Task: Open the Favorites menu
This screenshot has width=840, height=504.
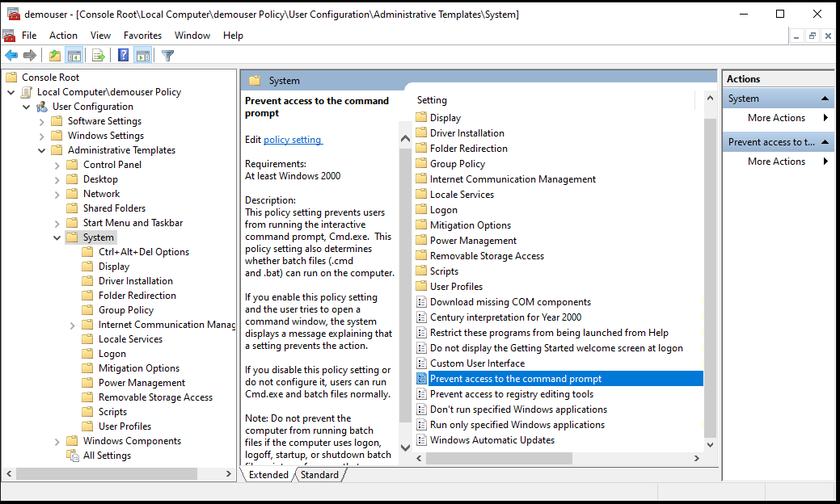Action: (142, 36)
